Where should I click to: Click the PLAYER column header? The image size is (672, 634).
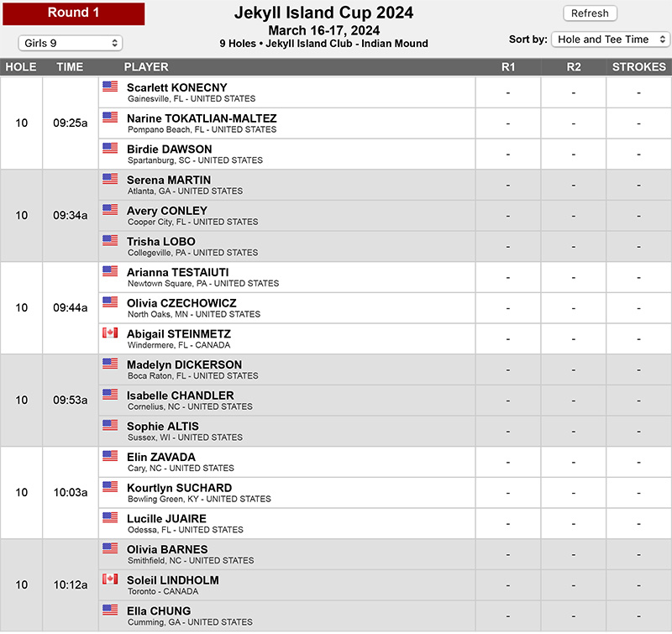click(146, 67)
